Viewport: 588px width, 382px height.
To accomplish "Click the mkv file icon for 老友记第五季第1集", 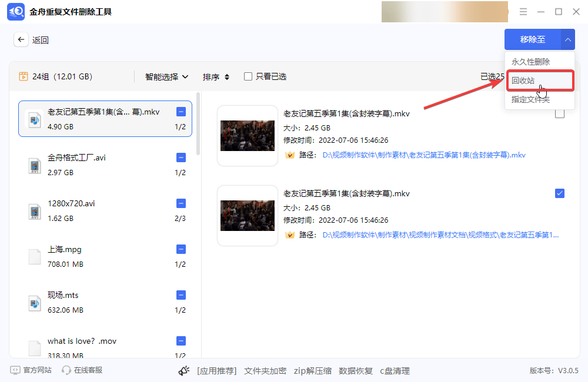I will [35, 119].
